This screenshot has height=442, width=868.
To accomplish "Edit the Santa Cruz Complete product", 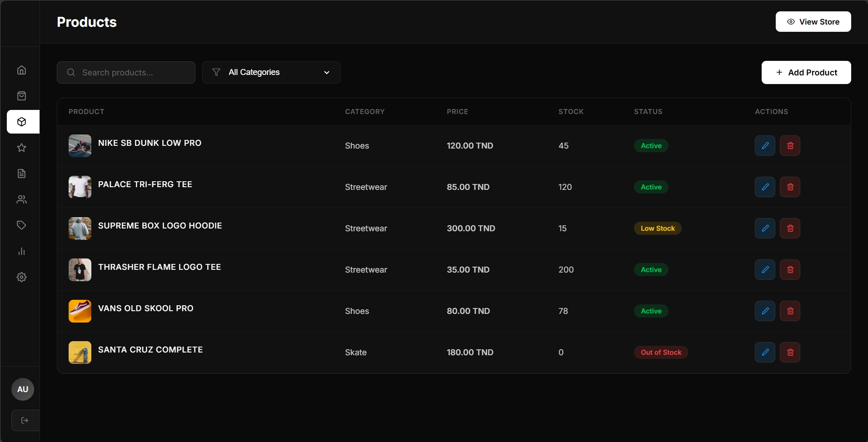I will pos(765,353).
